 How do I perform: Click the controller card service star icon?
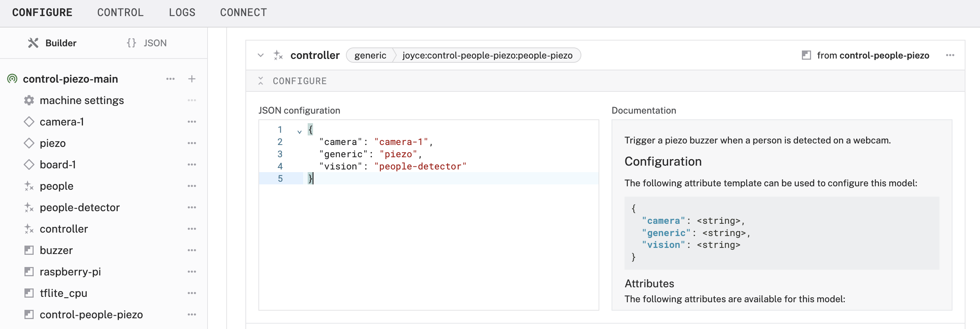coord(278,55)
